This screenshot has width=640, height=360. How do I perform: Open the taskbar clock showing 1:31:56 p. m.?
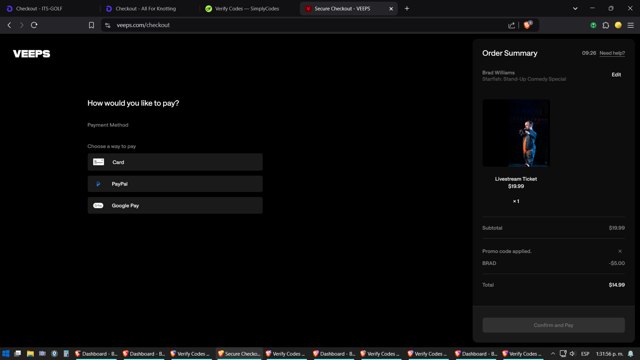point(609,354)
